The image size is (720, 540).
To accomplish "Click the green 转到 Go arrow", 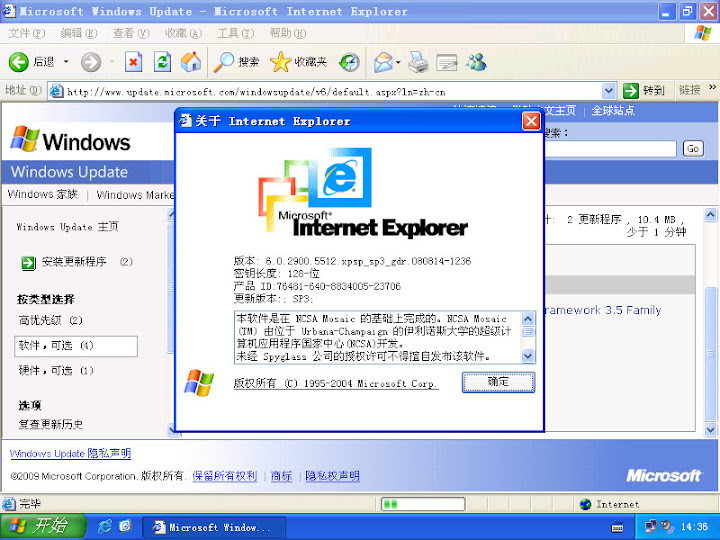I will coord(631,91).
